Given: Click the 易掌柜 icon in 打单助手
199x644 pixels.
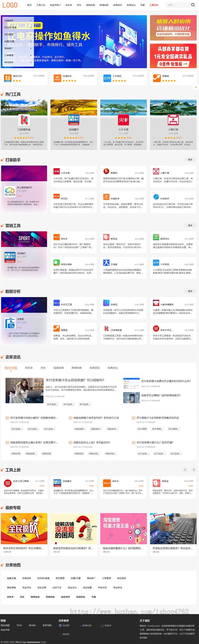Looking at the screenshot, I should pyautogui.click(x=106, y=171).
